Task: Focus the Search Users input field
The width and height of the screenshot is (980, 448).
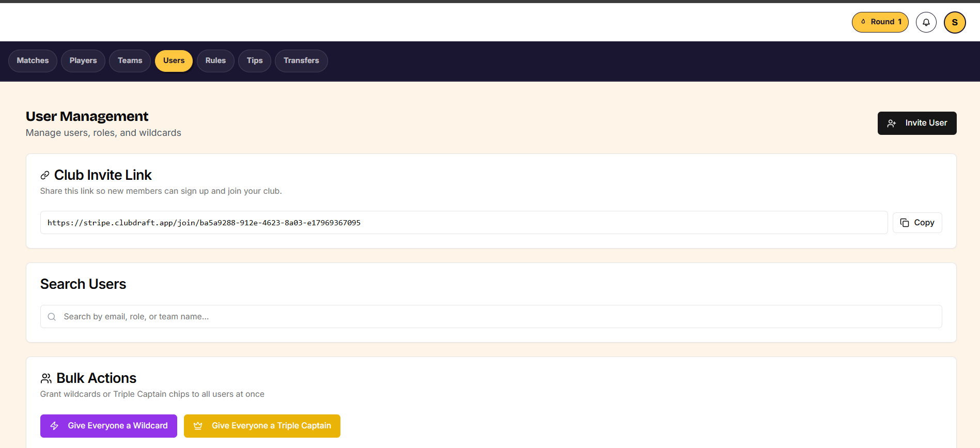Action: pos(491,317)
